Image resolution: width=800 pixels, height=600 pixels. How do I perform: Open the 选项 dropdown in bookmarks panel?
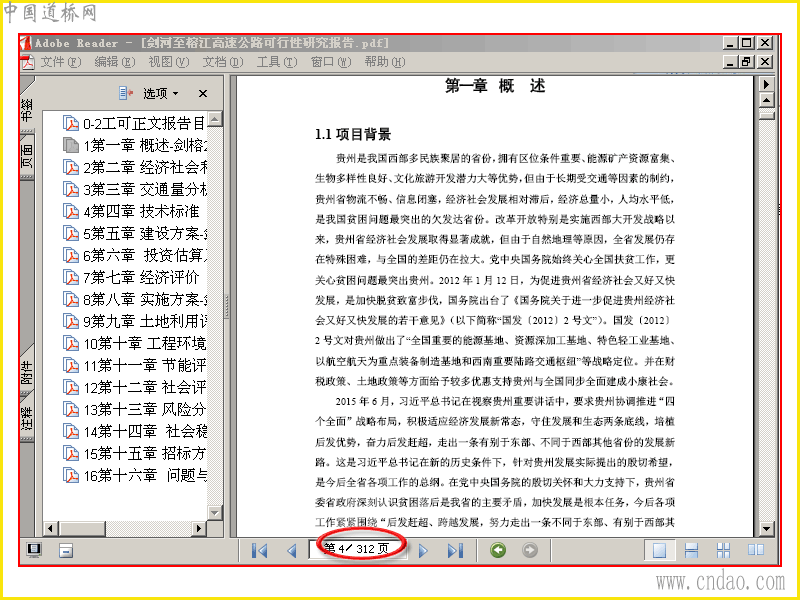(x=160, y=93)
